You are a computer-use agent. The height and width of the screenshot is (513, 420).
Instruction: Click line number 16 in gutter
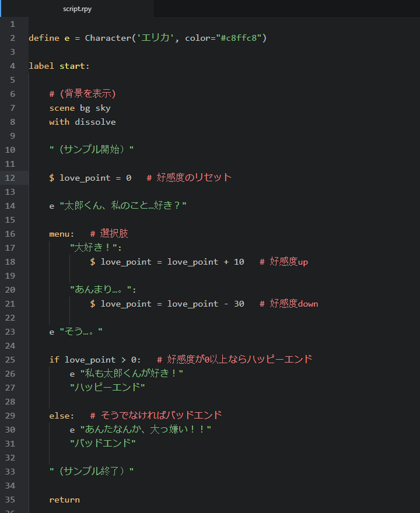[x=10, y=234]
